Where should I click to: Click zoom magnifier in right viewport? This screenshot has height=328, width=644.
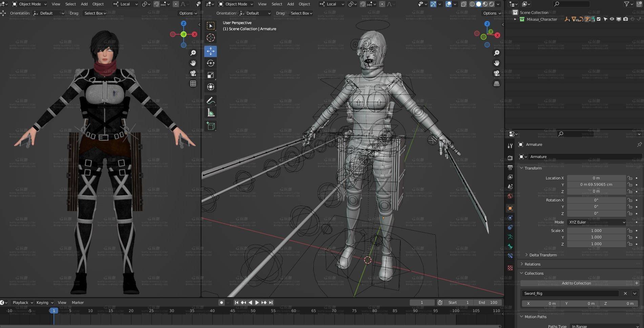pos(497,53)
